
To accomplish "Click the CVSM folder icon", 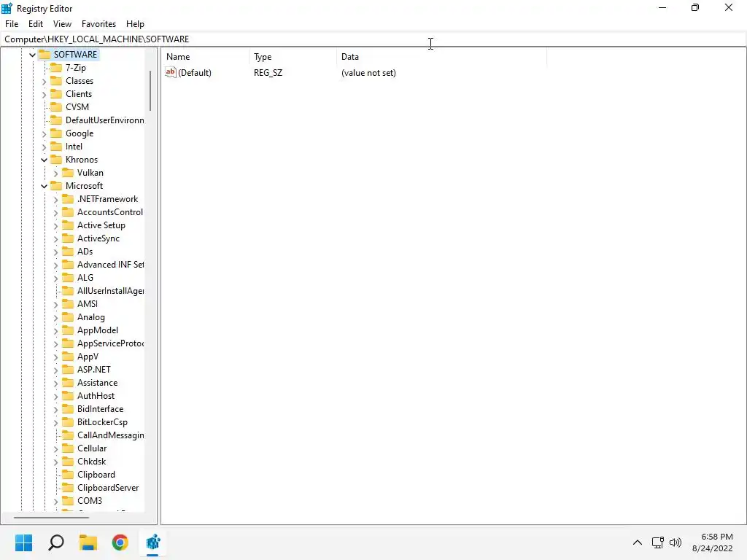I will pos(56,106).
